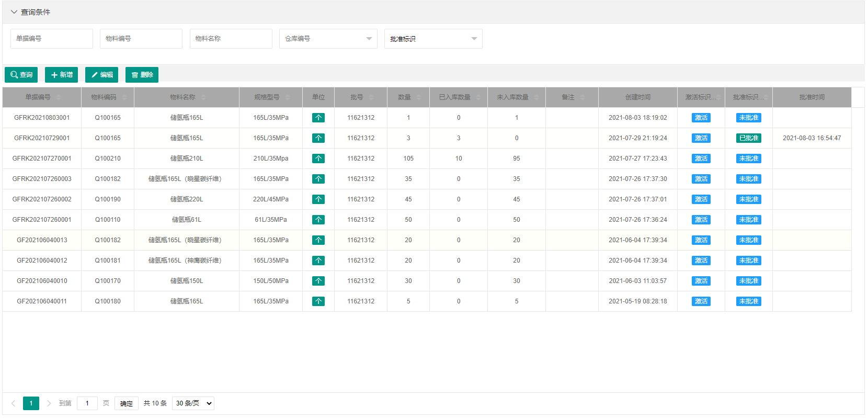Click unit icon in row GFRK202107260002

pyautogui.click(x=318, y=199)
